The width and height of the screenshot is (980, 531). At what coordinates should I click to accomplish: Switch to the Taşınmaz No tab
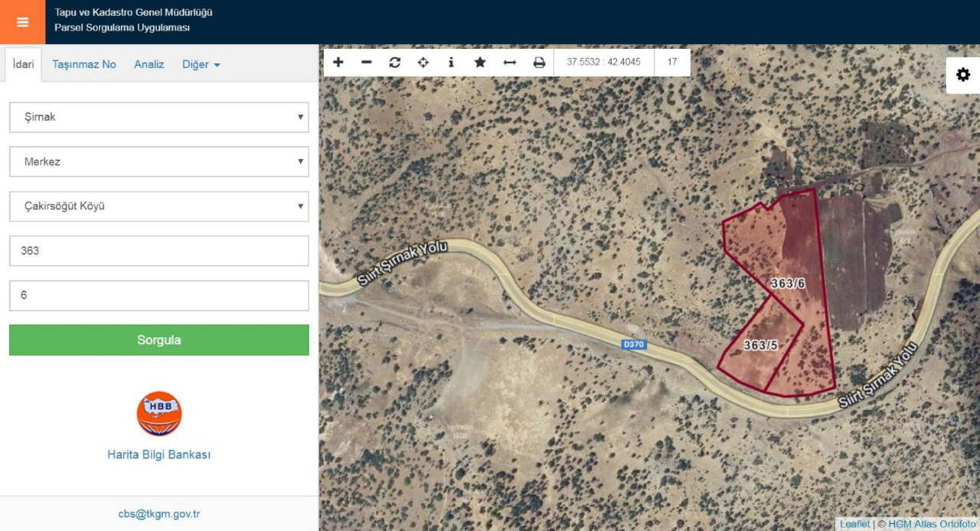[84, 64]
